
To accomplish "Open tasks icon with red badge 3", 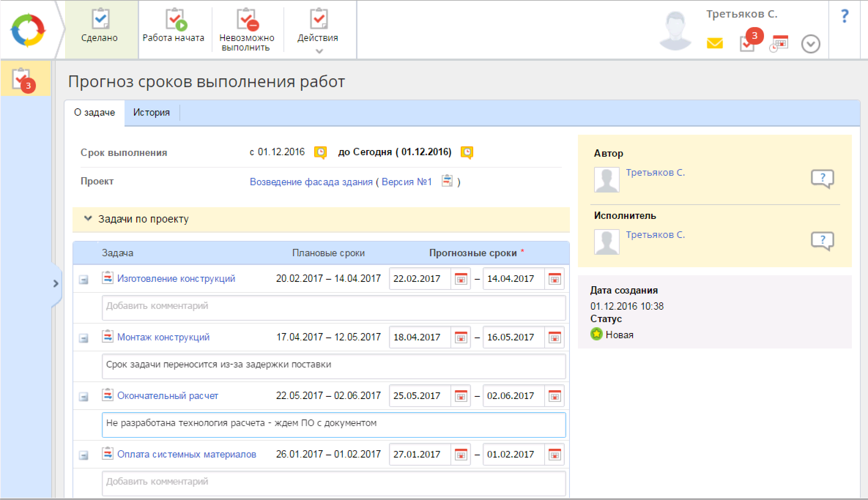I will tap(748, 44).
